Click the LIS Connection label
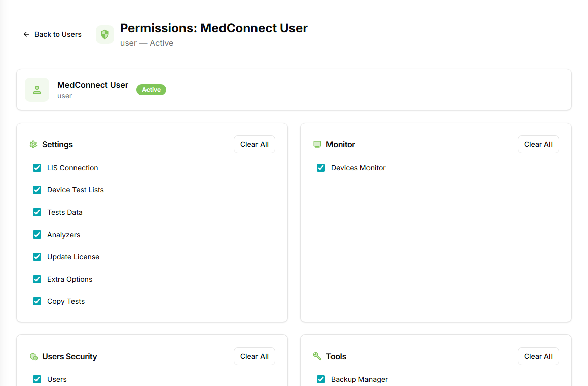The height and width of the screenshot is (386, 588). click(x=72, y=168)
